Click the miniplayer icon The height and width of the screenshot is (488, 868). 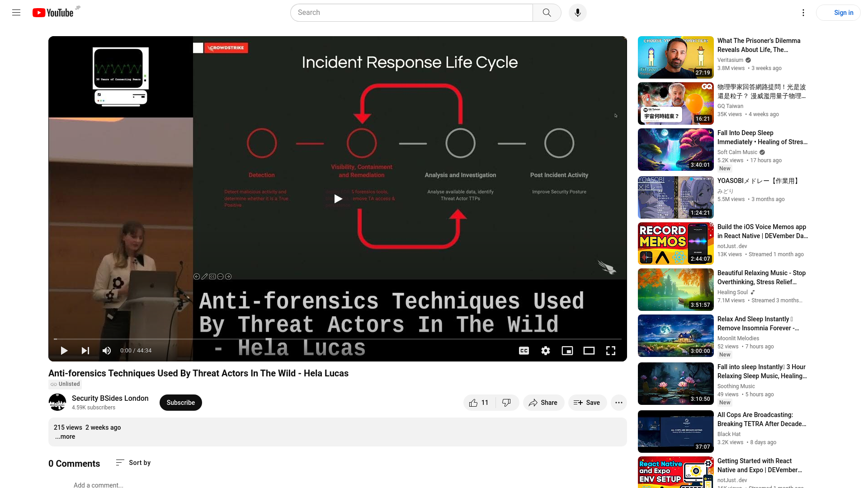[x=567, y=350]
